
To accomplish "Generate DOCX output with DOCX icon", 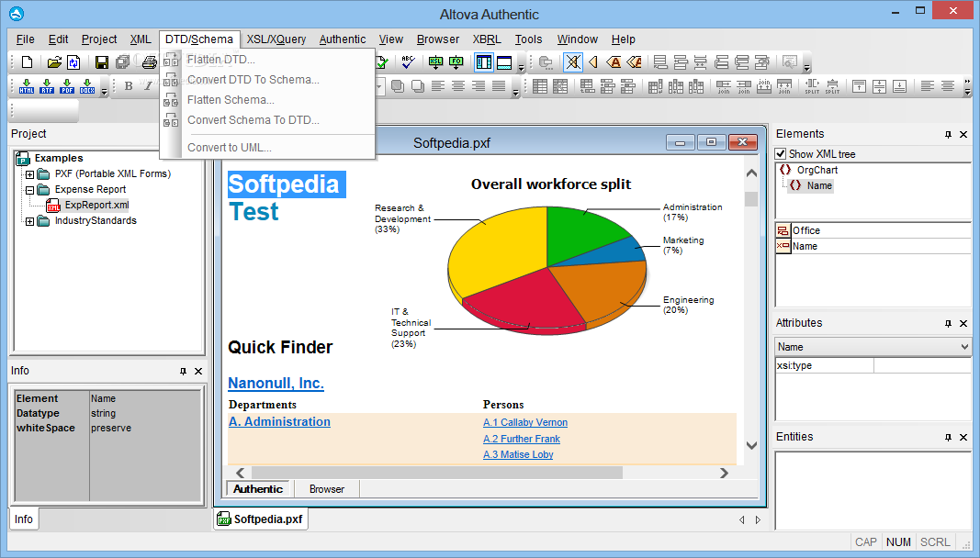I will pyautogui.click(x=87, y=86).
